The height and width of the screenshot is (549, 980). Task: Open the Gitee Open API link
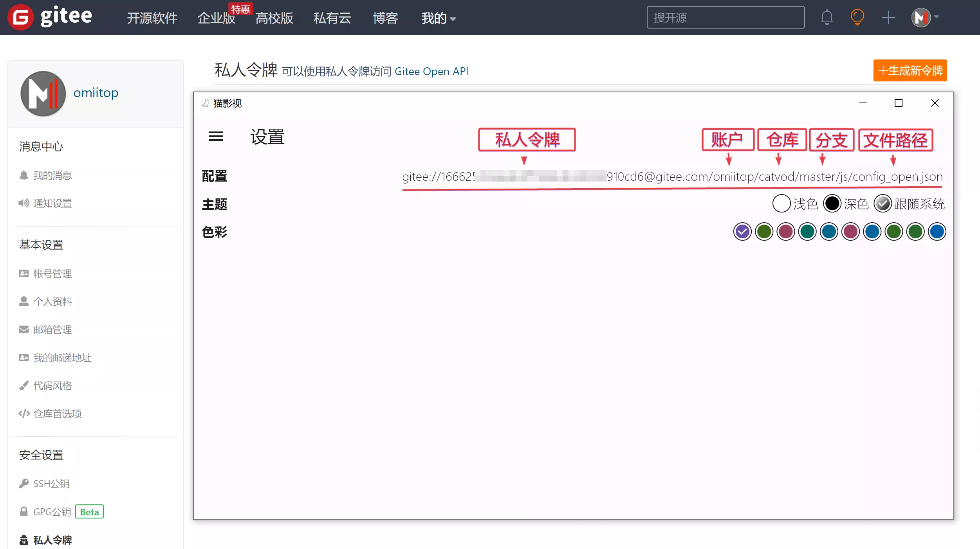point(431,71)
